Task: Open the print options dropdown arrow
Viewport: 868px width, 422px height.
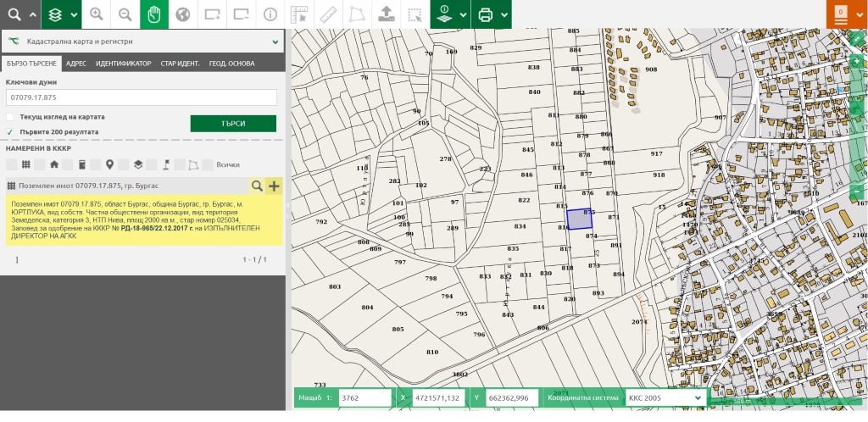Action: point(505,15)
